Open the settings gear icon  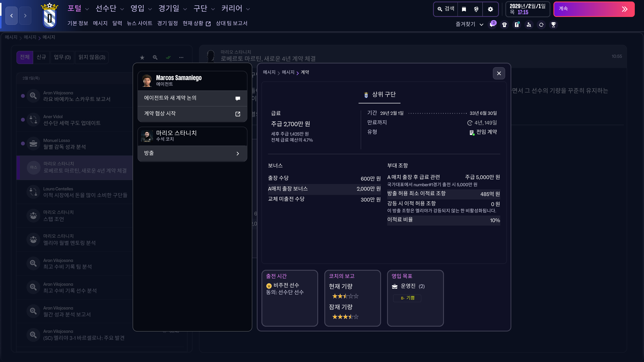[490, 9]
